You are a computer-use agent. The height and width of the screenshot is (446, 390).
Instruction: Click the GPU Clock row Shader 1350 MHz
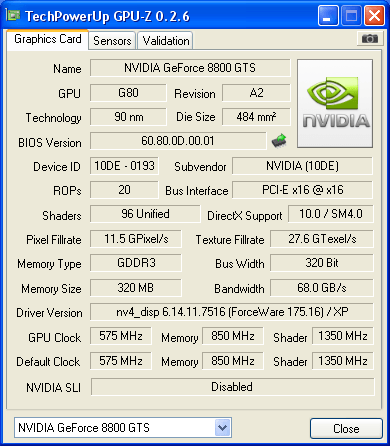tap(343, 336)
